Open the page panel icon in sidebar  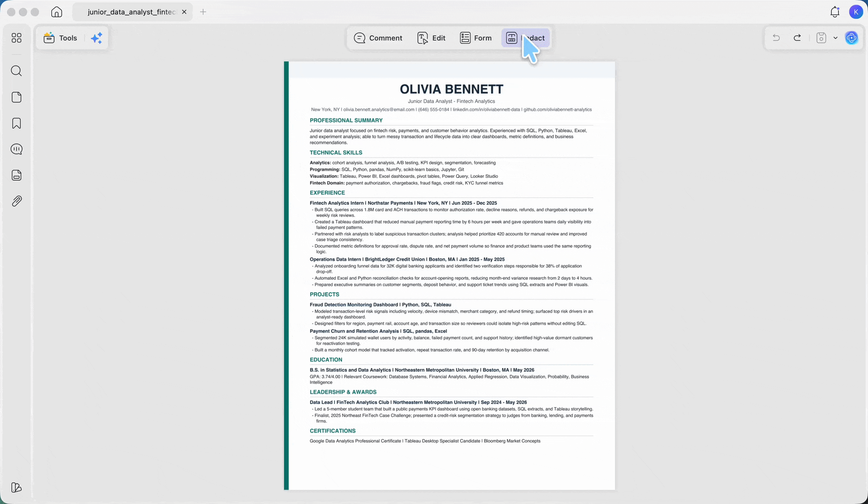point(17,97)
